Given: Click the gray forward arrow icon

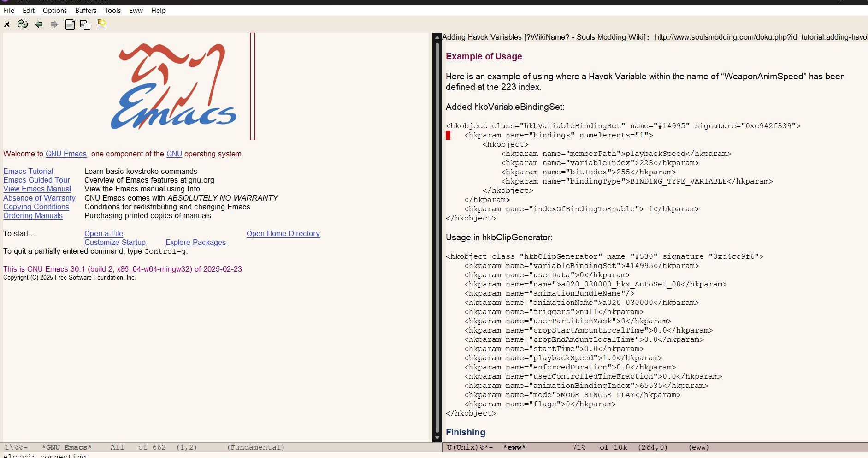Looking at the screenshot, I should coord(54,24).
